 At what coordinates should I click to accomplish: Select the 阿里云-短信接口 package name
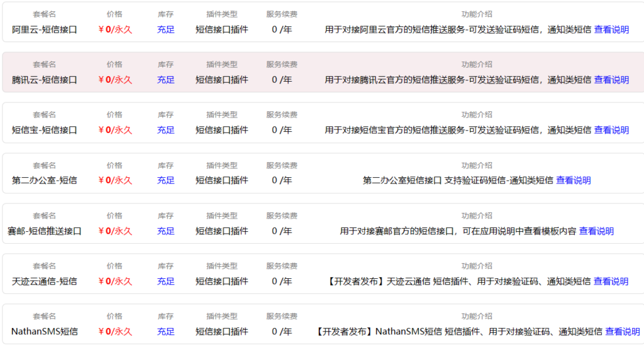(45, 30)
